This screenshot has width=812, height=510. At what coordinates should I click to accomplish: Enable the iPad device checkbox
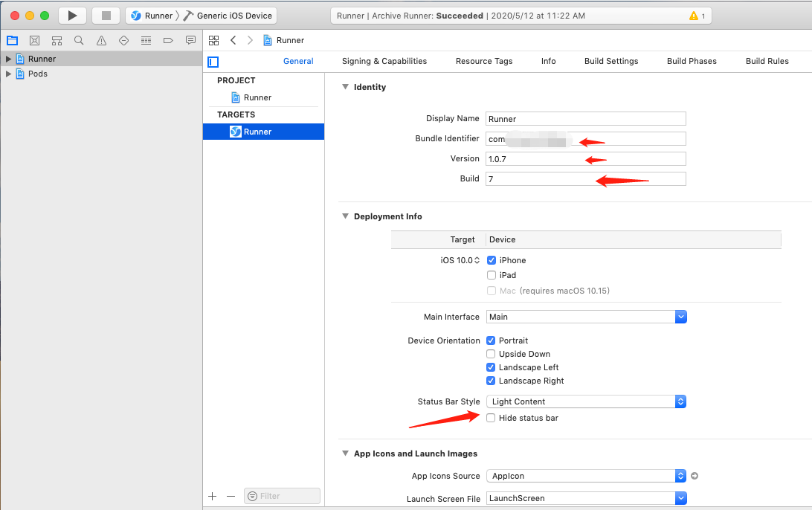[x=492, y=276]
